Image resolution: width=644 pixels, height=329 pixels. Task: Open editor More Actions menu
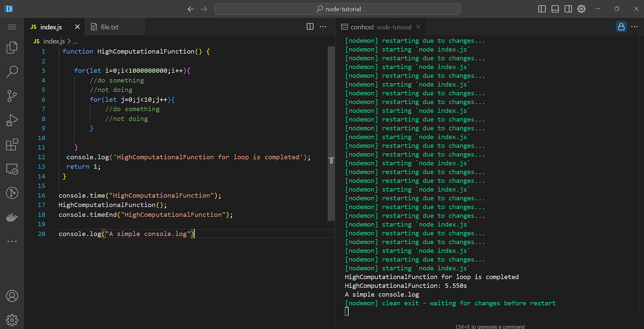323,27
